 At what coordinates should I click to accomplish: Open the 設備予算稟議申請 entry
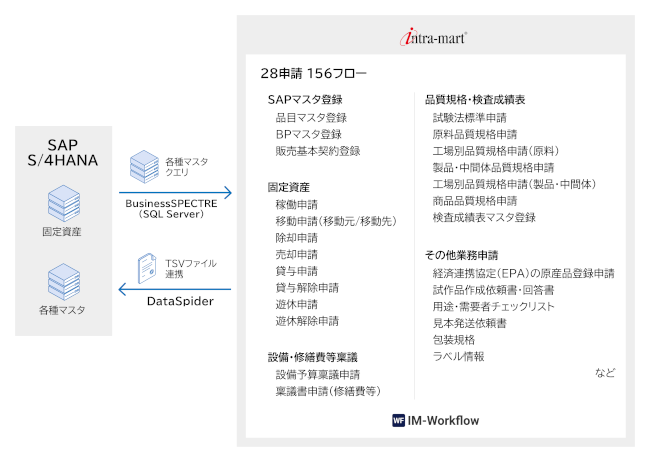(318, 374)
